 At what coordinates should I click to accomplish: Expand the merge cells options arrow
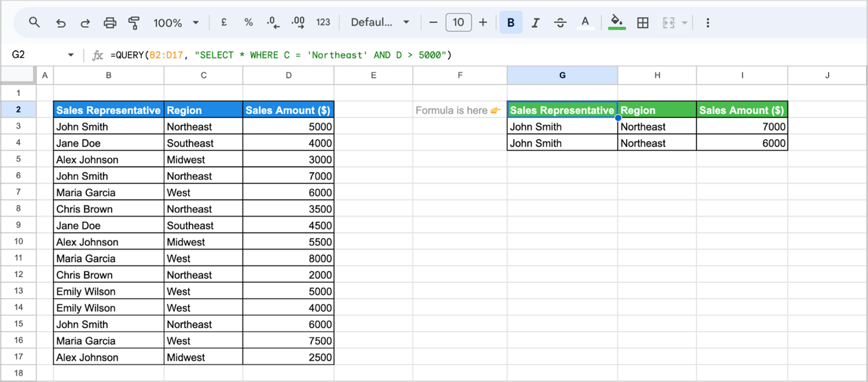[684, 23]
